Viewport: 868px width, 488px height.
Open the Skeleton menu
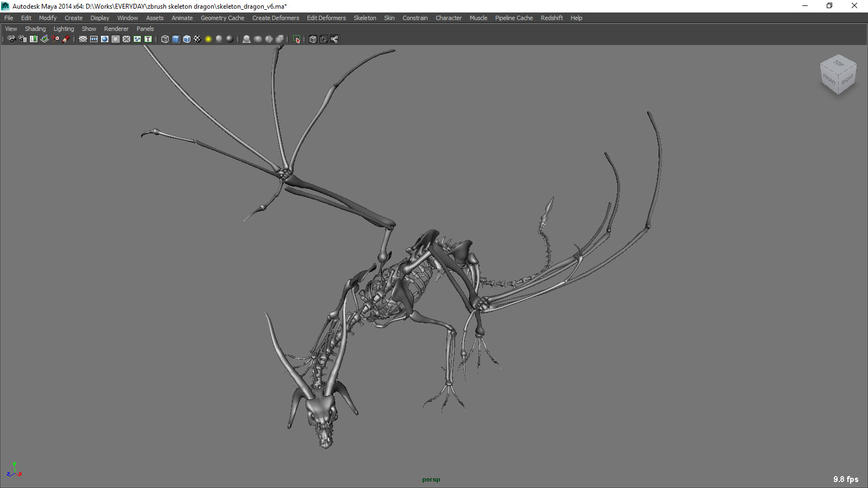(365, 18)
